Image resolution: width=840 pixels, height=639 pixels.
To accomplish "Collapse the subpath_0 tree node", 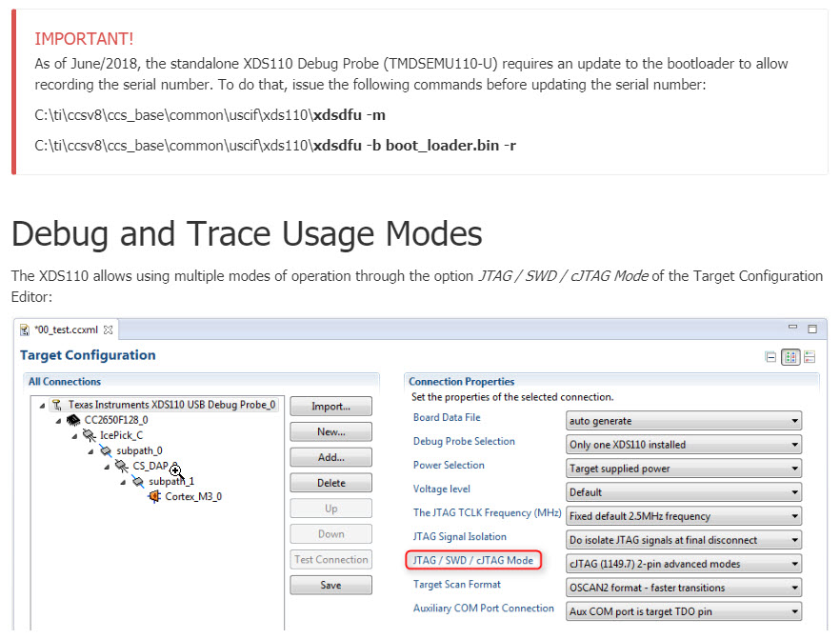I will pos(90,451).
